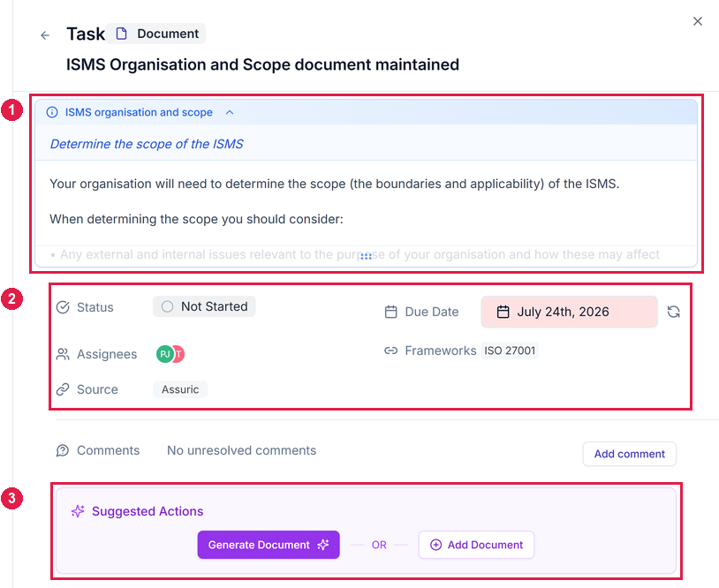This screenshot has width=719, height=588.
Task: Close the task panel with X
Action: [x=698, y=21]
